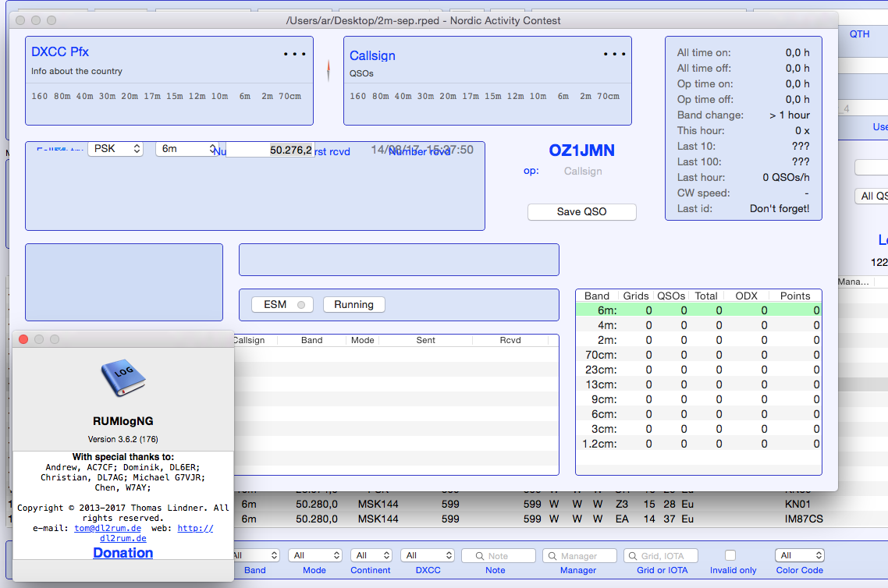Open the 6m band dropdown
Viewport: 888px width, 588px height.
pyautogui.click(x=186, y=148)
